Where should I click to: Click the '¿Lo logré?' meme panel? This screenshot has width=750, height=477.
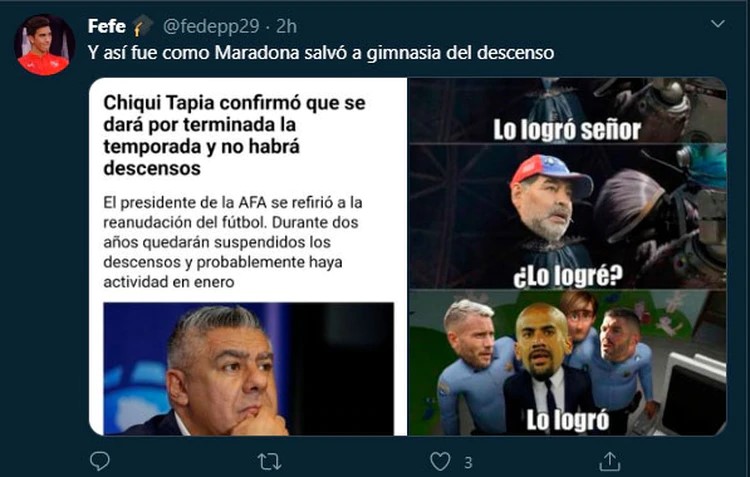[567, 216]
